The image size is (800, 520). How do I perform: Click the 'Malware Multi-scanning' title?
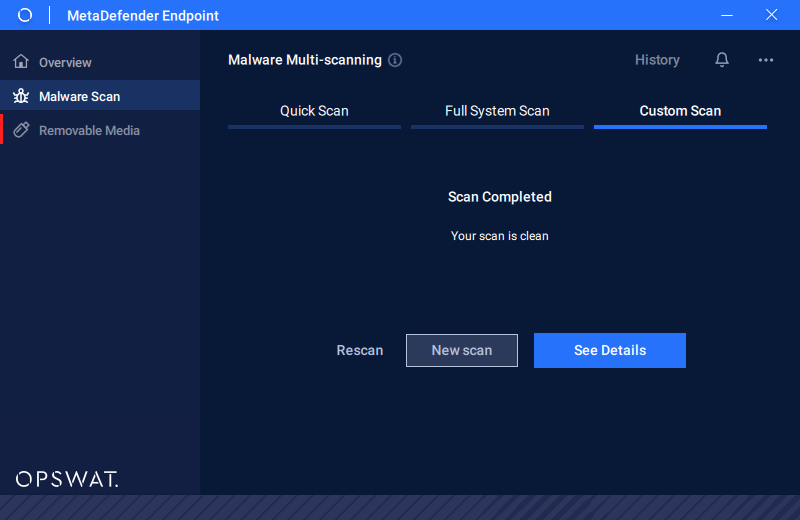click(x=305, y=60)
